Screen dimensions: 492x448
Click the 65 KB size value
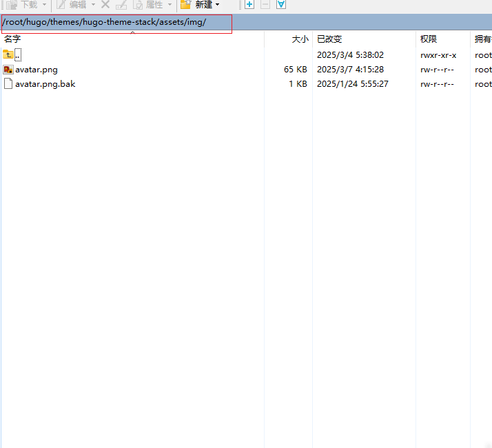pos(295,70)
